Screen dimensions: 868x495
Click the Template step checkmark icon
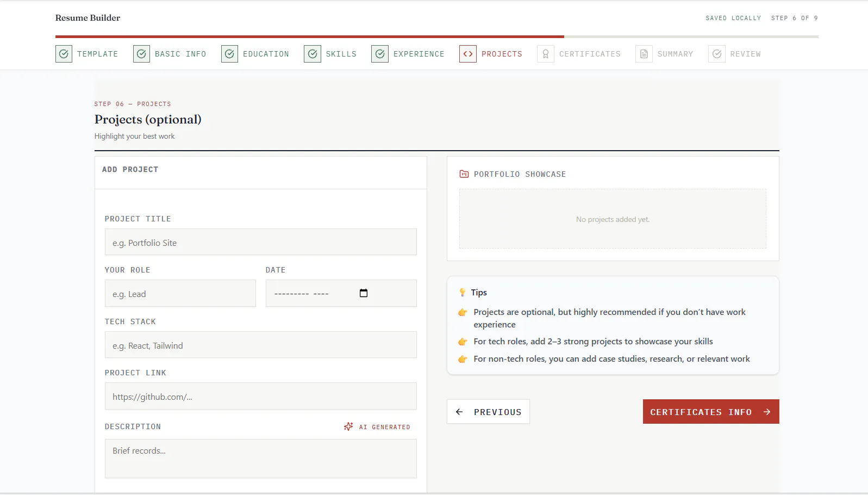64,54
